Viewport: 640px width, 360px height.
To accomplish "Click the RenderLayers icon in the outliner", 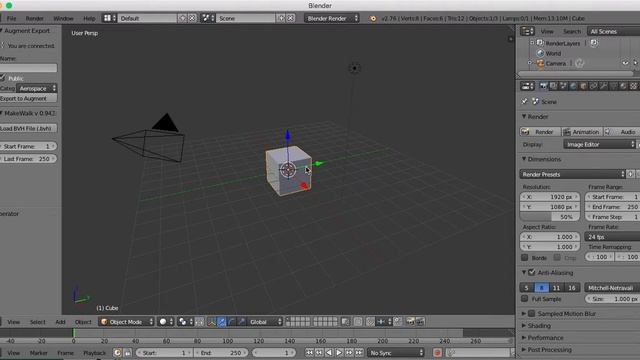I will (x=540, y=43).
